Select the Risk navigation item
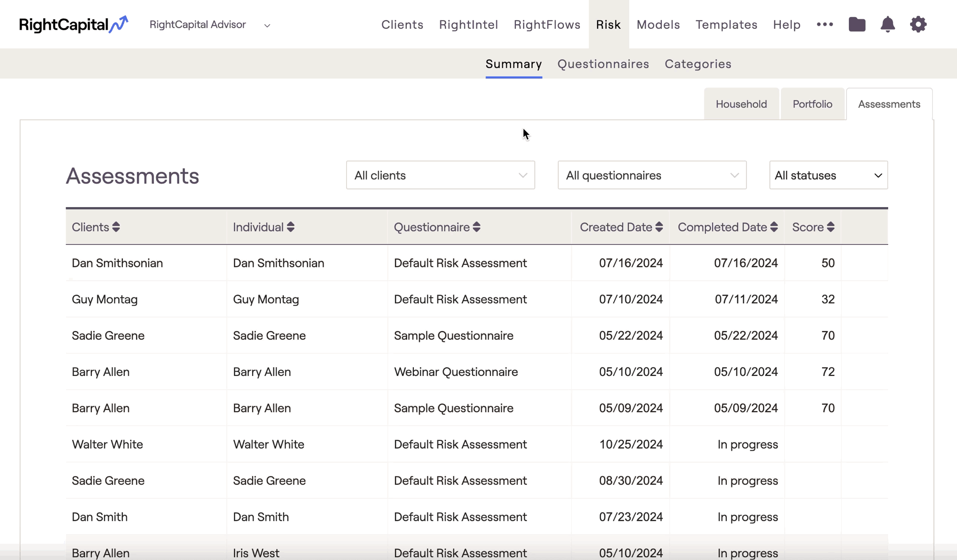This screenshot has height=560, width=957. coord(609,24)
